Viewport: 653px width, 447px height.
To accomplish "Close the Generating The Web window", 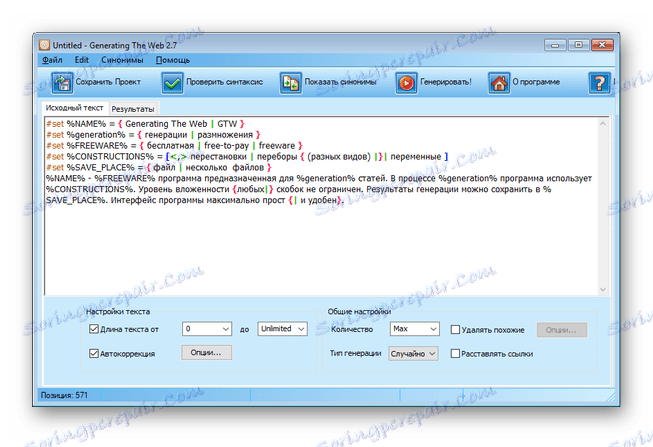I will pyautogui.click(x=602, y=45).
